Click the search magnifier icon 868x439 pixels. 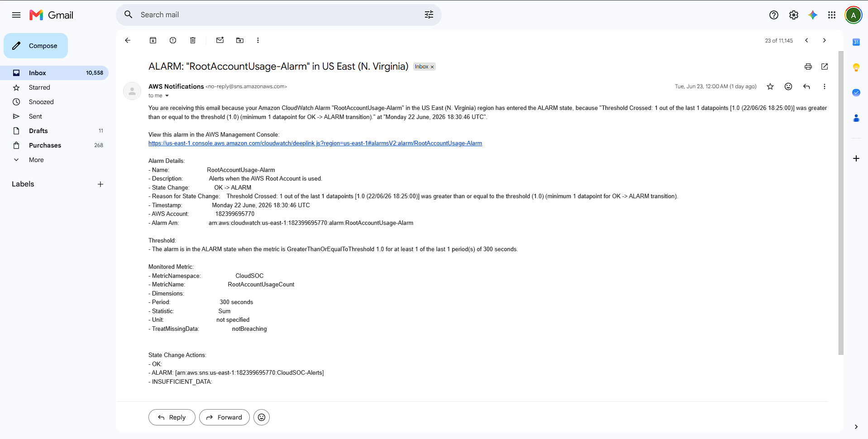point(129,15)
